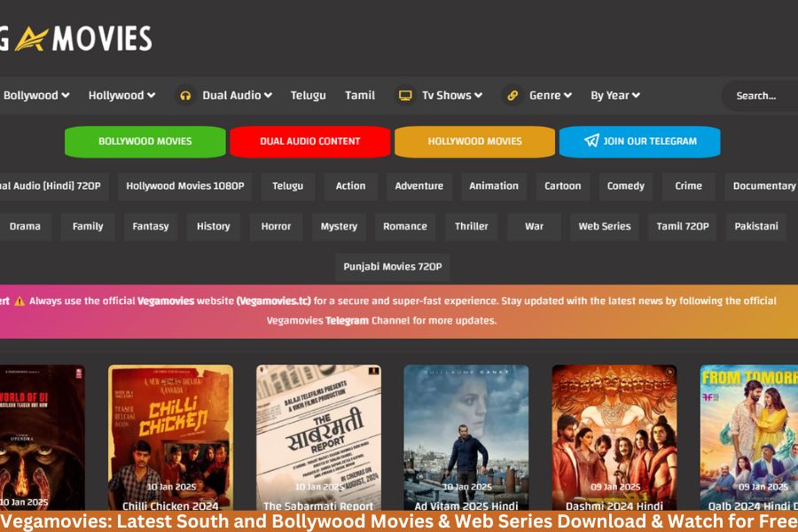Open the World of UI movie poster
The height and width of the screenshot is (532, 798).
click(x=43, y=438)
